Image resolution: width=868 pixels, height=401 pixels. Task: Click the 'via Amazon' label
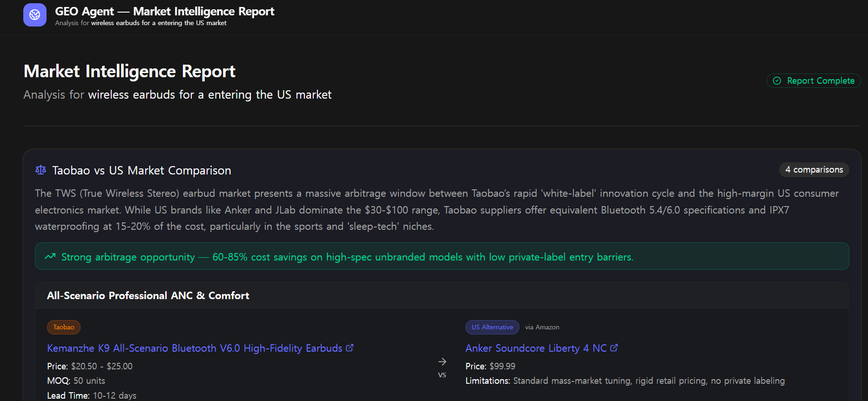542,327
